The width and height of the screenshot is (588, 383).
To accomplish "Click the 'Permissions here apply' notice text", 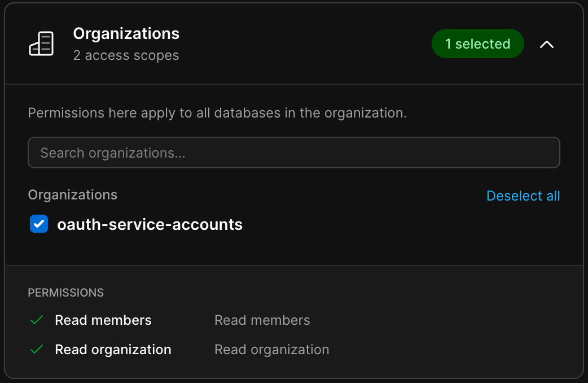I will (x=217, y=113).
